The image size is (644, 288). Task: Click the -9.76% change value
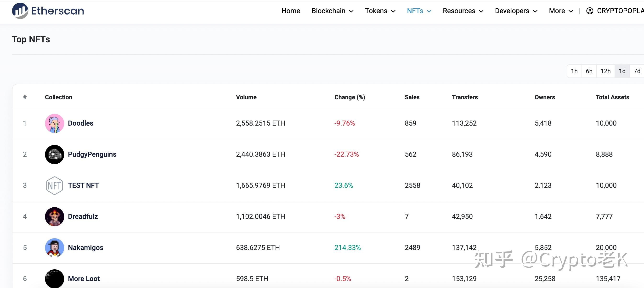(345, 123)
